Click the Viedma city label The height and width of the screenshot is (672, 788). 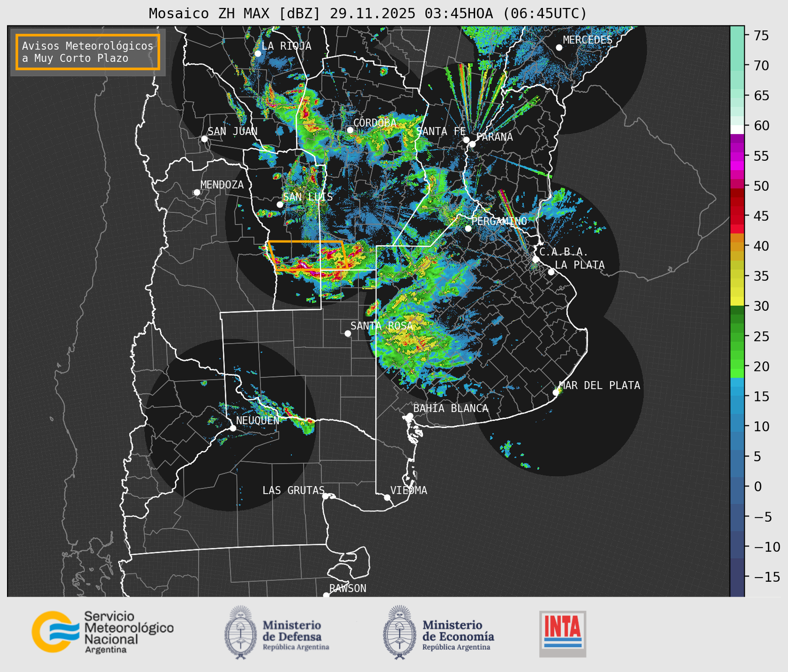click(x=409, y=490)
